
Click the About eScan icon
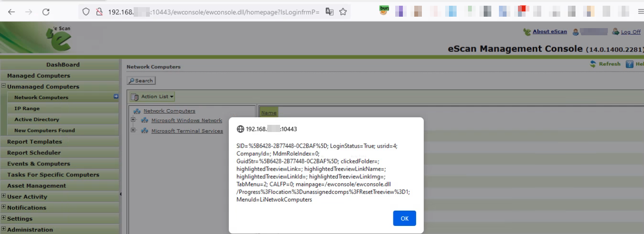(527, 32)
